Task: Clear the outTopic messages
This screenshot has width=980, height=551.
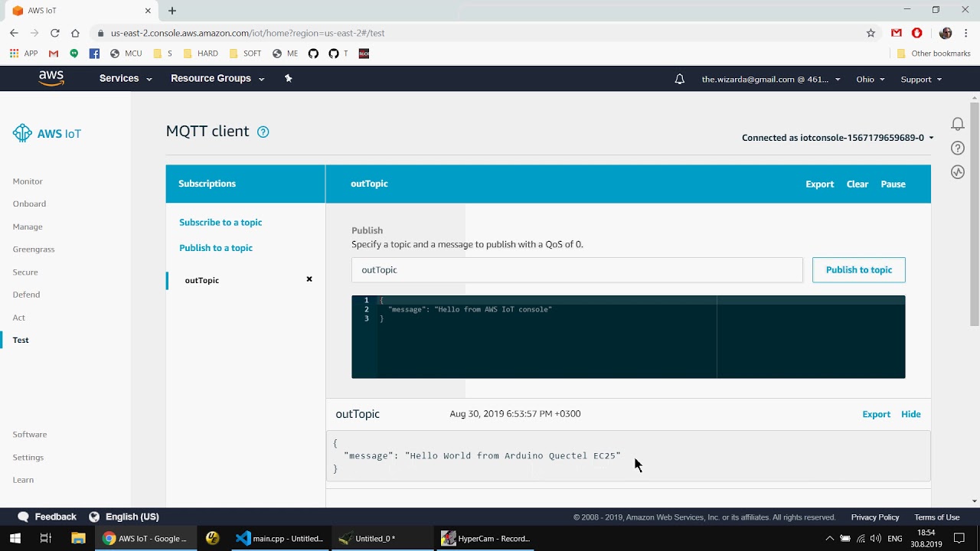Action: click(x=857, y=184)
